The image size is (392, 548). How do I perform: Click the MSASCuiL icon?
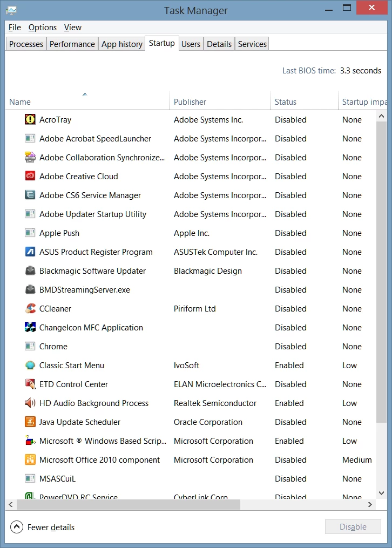[30, 478]
